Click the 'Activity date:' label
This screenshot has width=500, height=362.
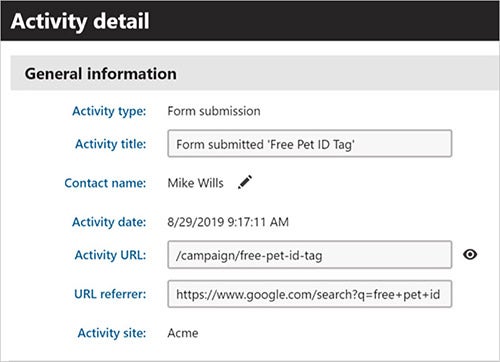(x=109, y=222)
